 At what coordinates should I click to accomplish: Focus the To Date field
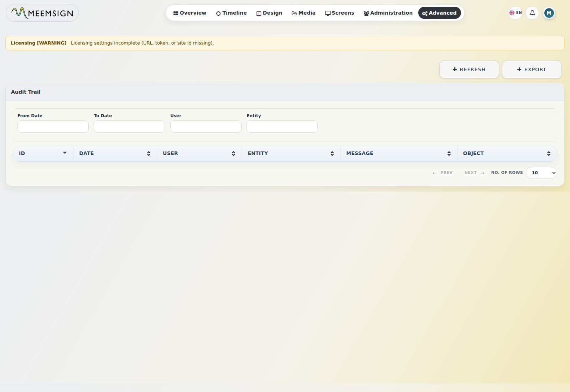[x=129, y=127]
